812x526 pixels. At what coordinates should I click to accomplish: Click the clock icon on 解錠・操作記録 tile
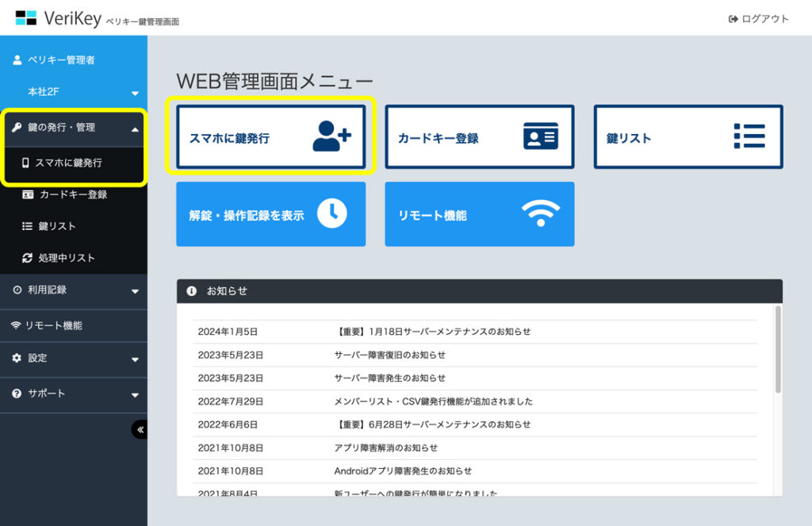pyautogui.click(x=331, y=213)
